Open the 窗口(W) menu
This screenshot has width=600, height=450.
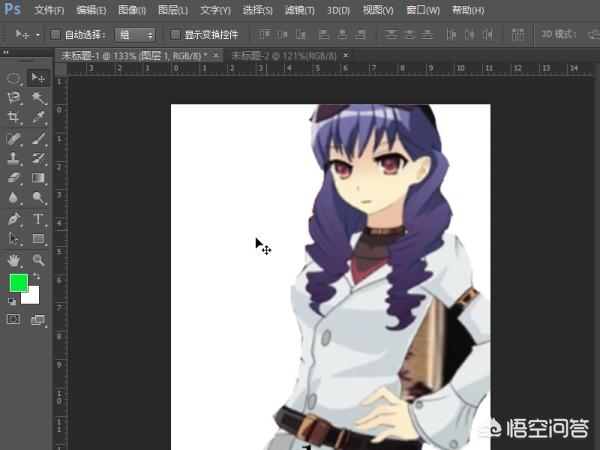coord(423,10)
